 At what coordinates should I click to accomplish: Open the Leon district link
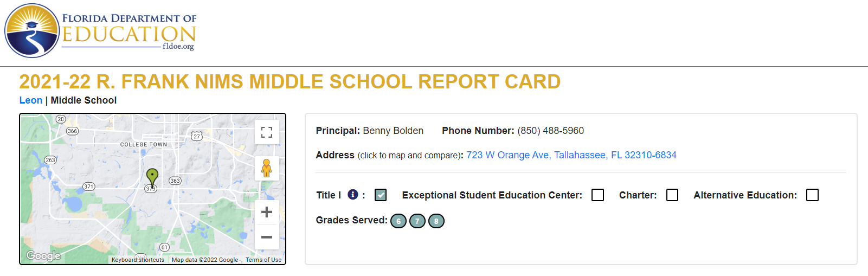31,100
